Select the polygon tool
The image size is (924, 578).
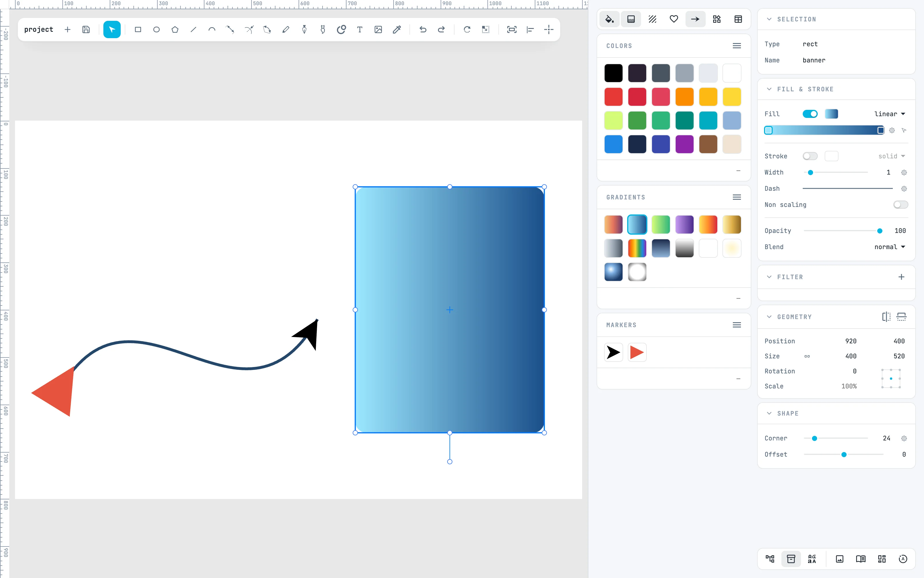(175, 29)
